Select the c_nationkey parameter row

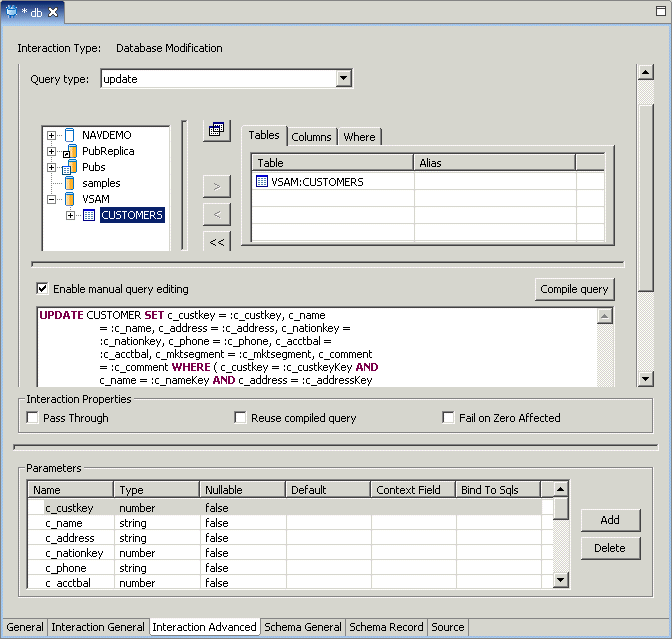[290, 553]
